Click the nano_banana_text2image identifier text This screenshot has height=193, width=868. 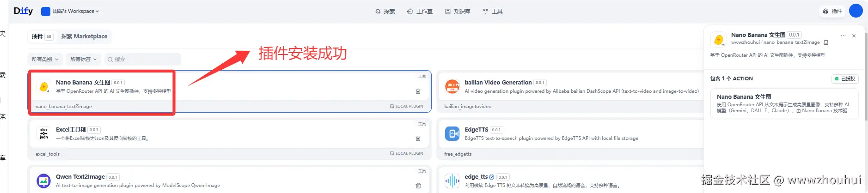coord(64,107)
